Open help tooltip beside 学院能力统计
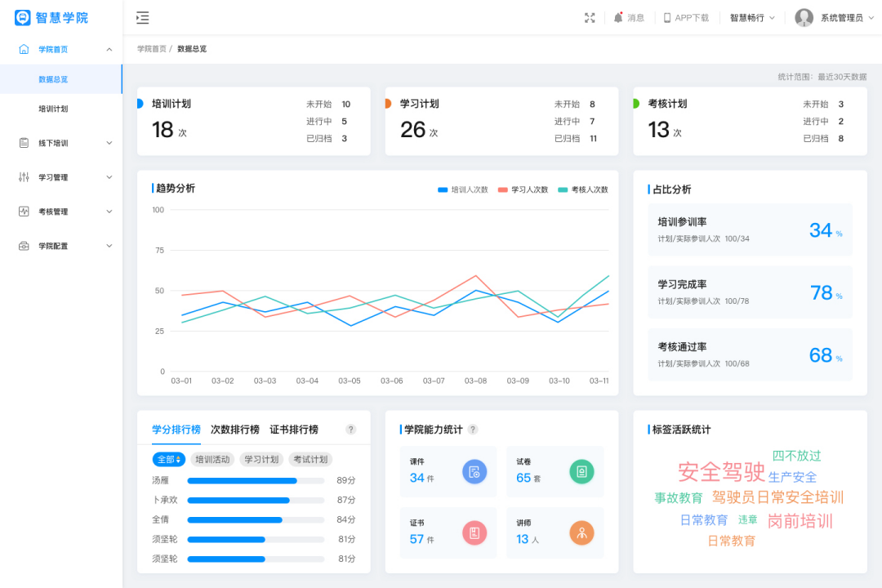This screenshot has height=588, width=882. coord(473,430)
